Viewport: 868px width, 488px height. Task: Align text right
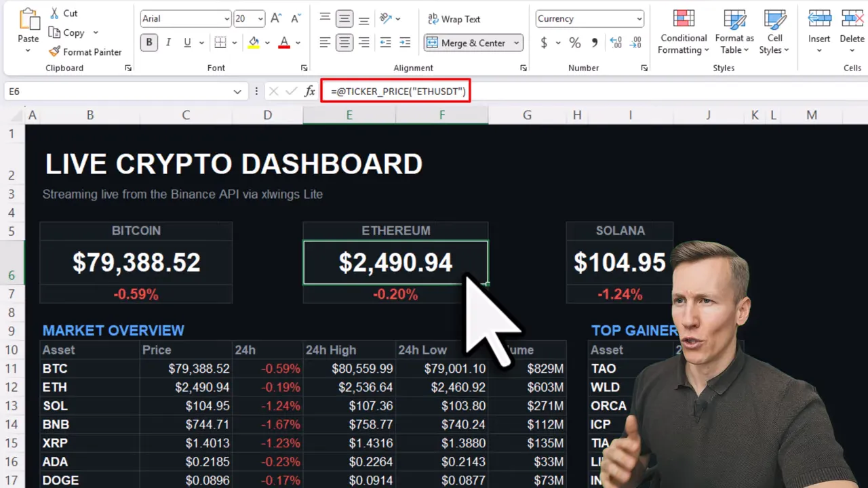point(364,43)
